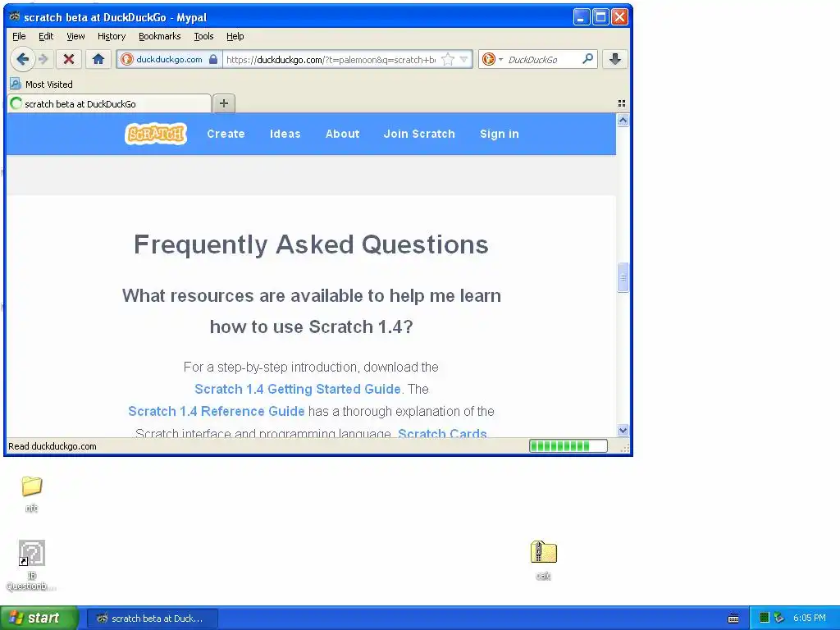Open the View menu
This screenshot has height=630, width=840.
pos(75,36)
